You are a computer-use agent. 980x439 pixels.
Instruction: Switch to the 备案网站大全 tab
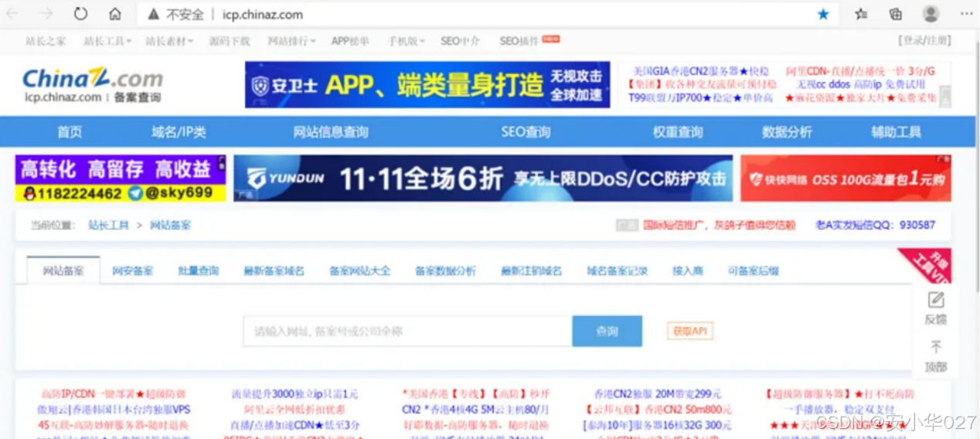click(x=360, y=271)
